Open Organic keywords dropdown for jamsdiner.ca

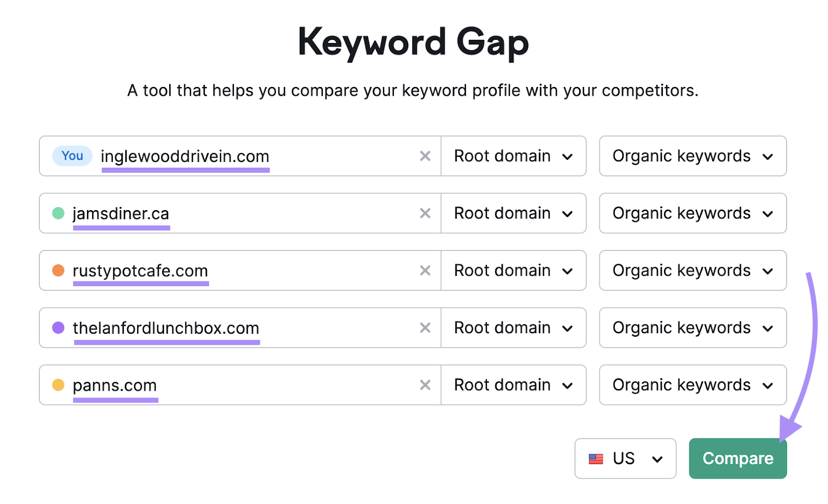[x=692, y=213]
